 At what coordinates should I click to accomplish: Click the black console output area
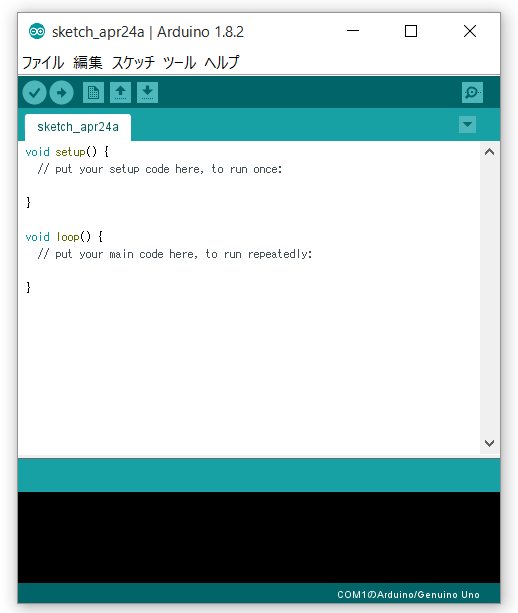259,537
